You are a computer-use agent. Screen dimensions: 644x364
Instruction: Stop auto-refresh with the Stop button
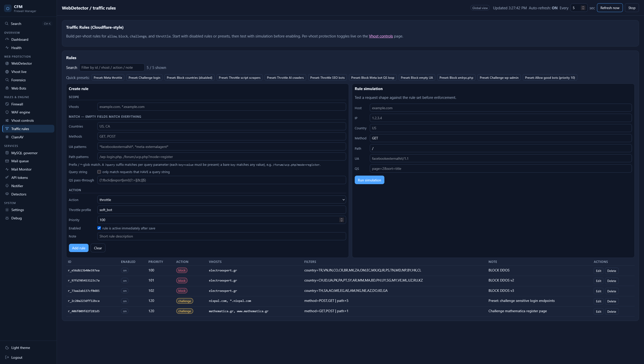pos(632,8)
